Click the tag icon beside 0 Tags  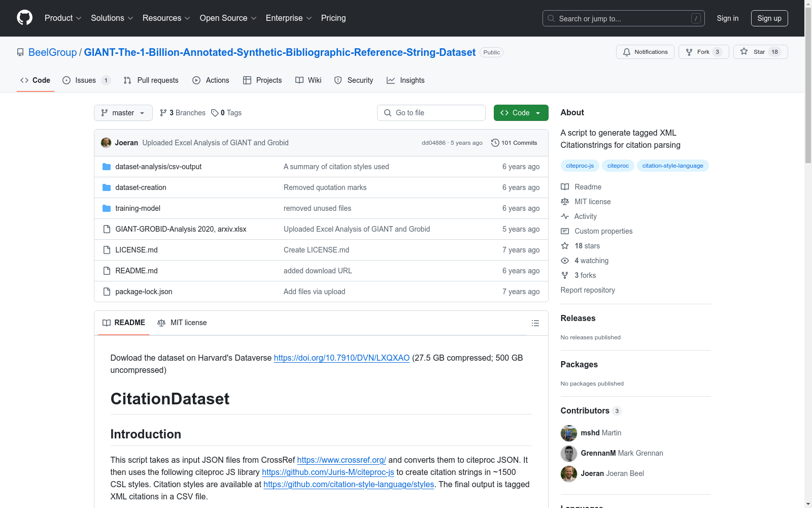(x=215, y=113)
